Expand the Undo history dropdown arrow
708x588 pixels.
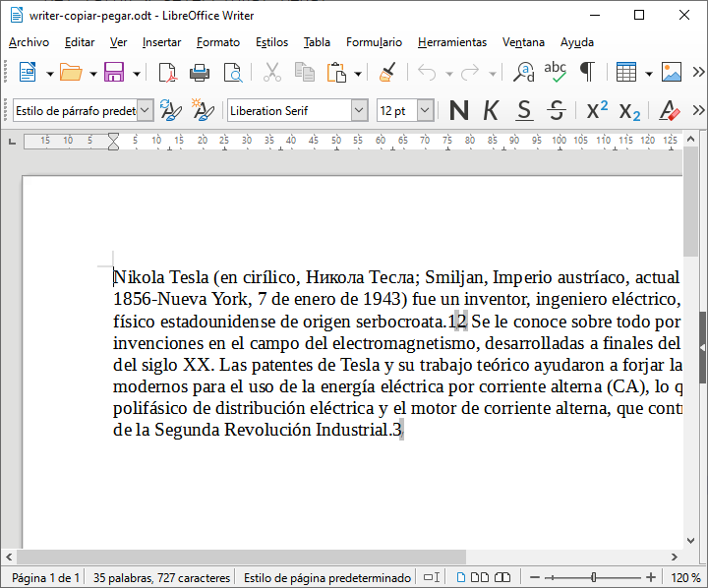pos(449,74)
